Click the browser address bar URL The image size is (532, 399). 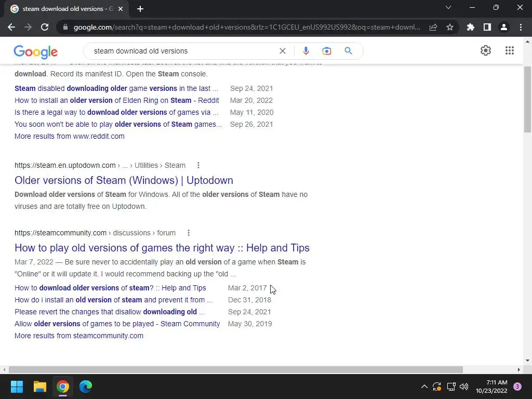(x=247, y=27)
